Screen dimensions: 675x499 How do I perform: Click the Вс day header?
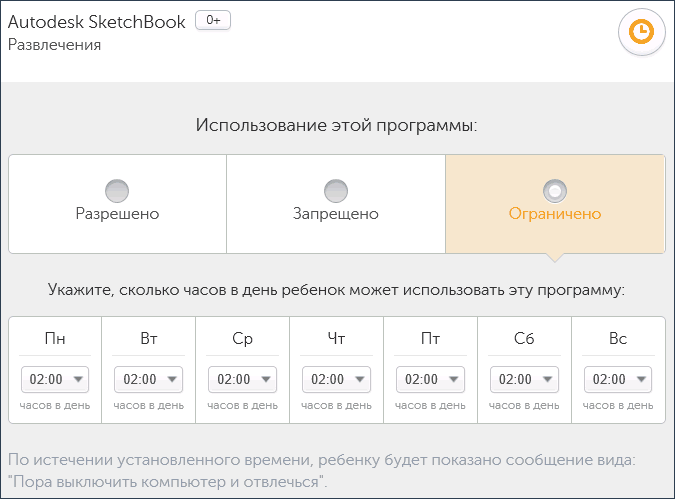[618, 339]
